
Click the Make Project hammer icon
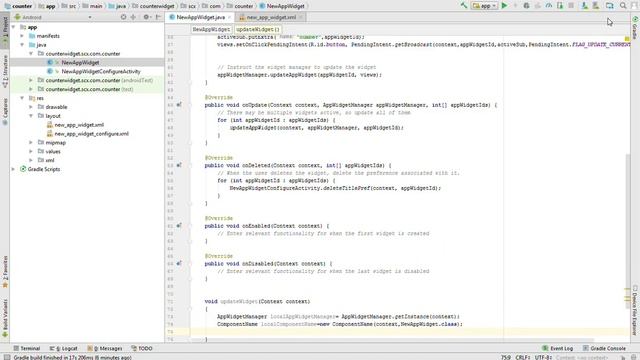pos(464,6)
